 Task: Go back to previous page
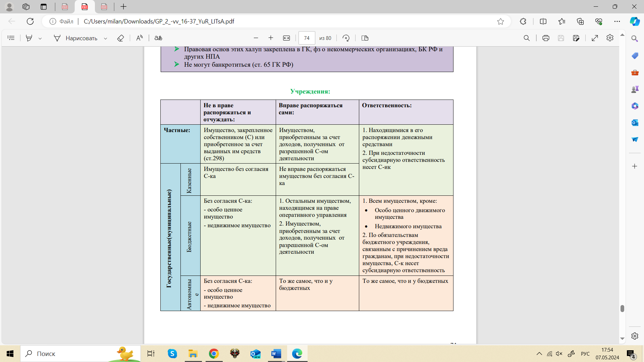12,21
